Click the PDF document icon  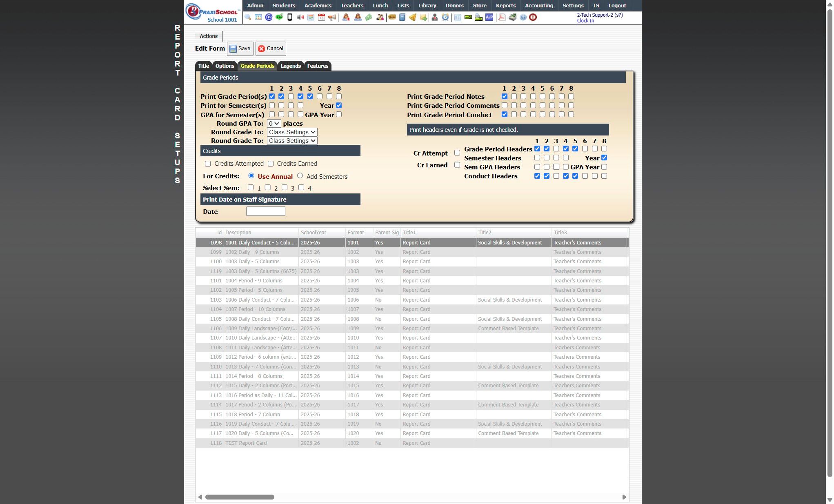502,17
